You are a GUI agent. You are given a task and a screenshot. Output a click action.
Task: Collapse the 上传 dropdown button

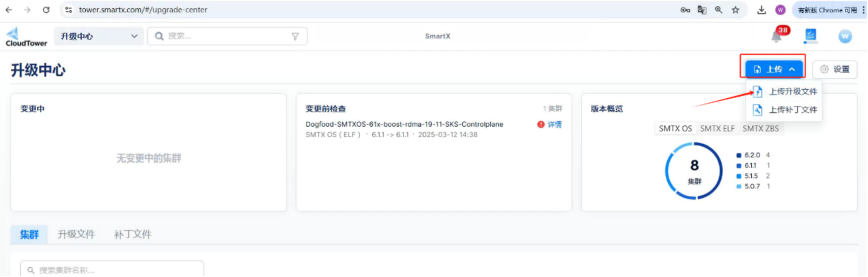[x=774, y=69]
